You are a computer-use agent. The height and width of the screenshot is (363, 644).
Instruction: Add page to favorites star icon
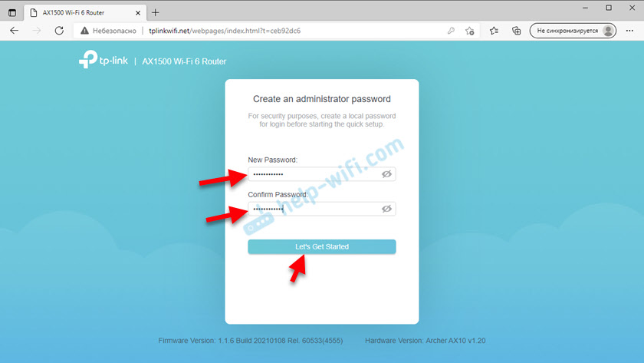tap(470, 31)
